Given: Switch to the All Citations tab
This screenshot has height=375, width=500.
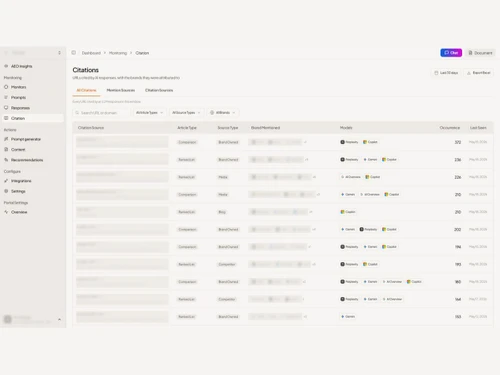Looking at the screenshot, I should point(86,90).
